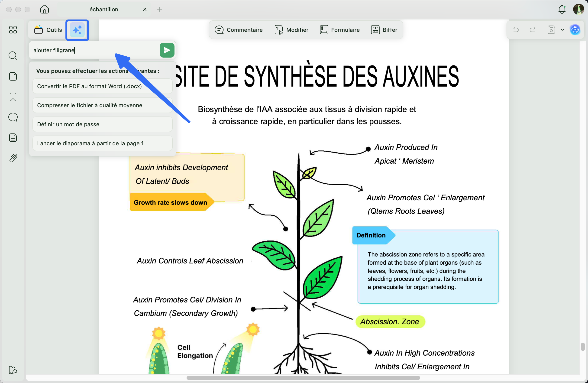Image resolution: width=588 pixels, height=383 pixels.
Task: Enable Commentaire annotation mode
Action: pos(239,30)
